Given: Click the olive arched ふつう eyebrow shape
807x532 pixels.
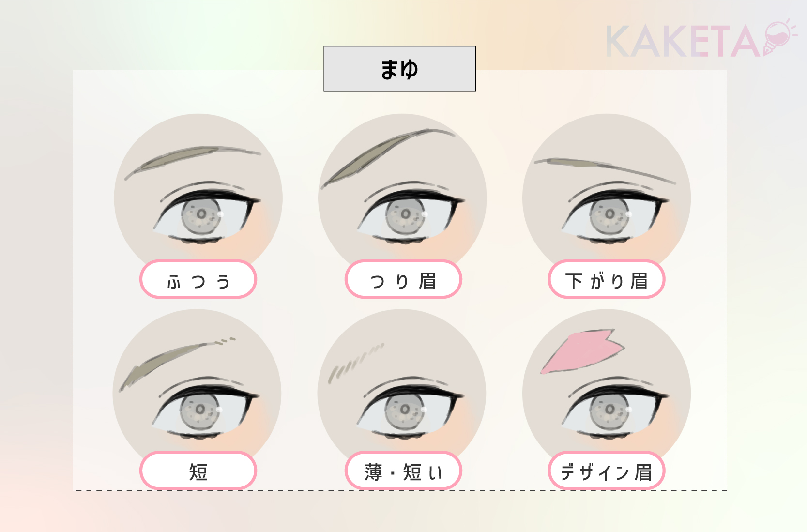Looking at the screenshot, I should coord(193,161).
